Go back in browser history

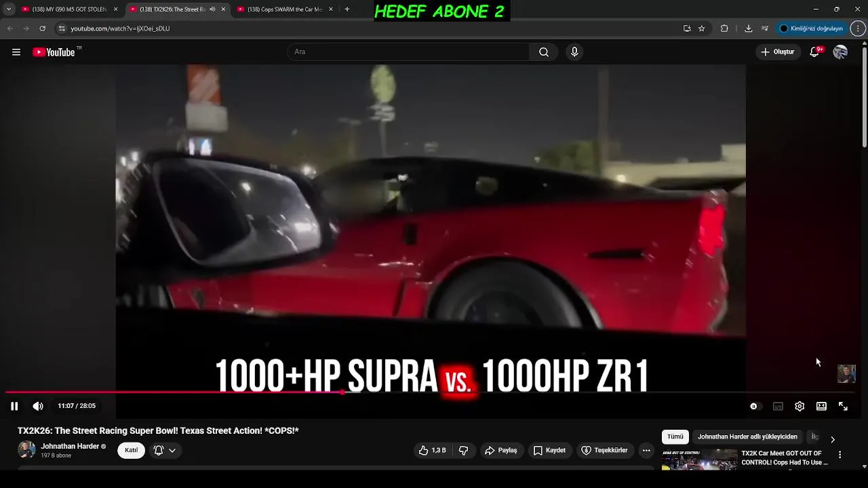pos(9,28)
